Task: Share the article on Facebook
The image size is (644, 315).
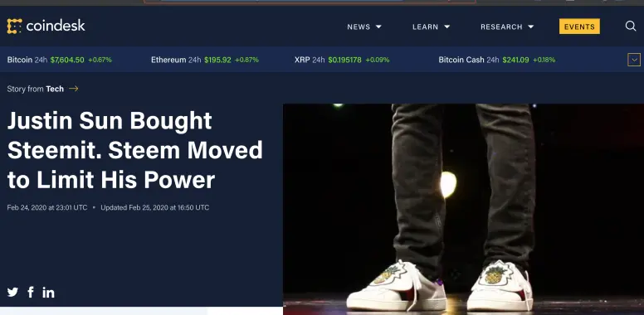Action: 31,292
